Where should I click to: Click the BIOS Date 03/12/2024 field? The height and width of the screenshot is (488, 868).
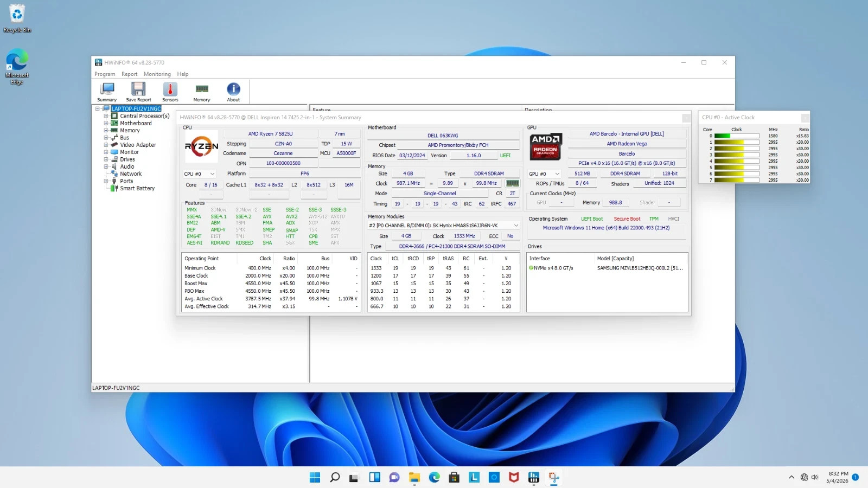point(412,156)
